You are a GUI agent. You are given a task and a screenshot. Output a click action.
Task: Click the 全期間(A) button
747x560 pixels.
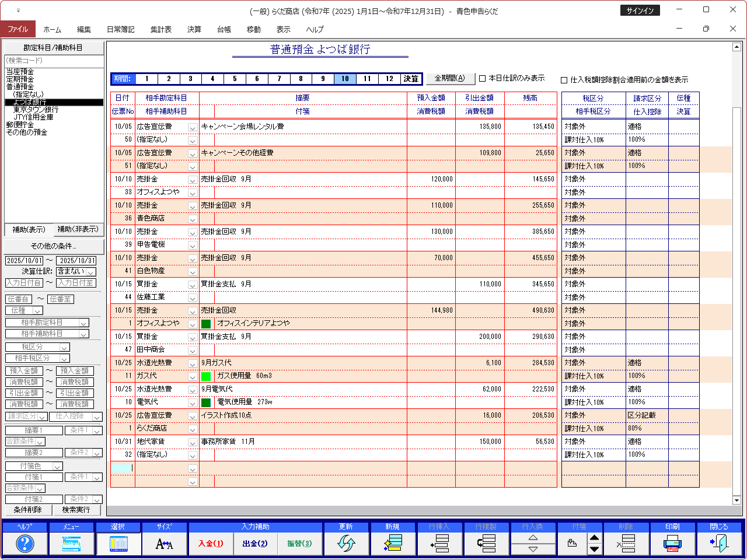pos(450,78)
